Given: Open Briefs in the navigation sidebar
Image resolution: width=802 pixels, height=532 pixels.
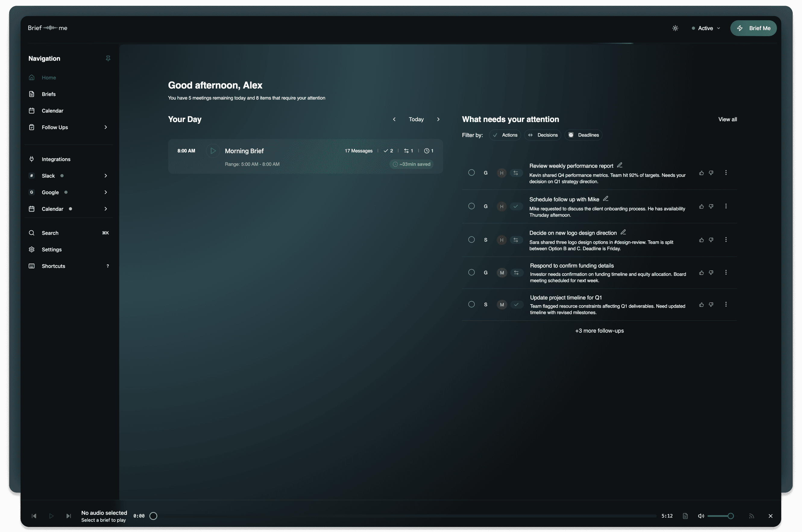Looking at the screenshot, I should (x=49, y=94).
